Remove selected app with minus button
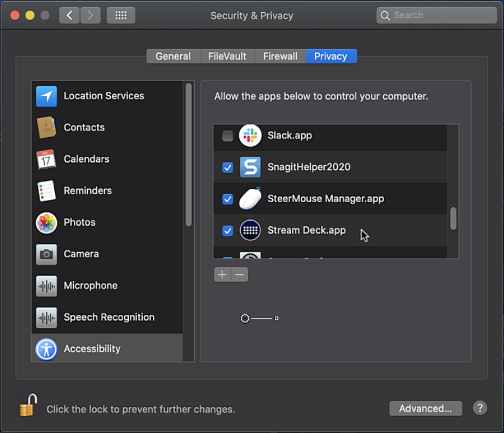Image resolution: width=504 pixels, height=433 pixels. pos(239,274)
